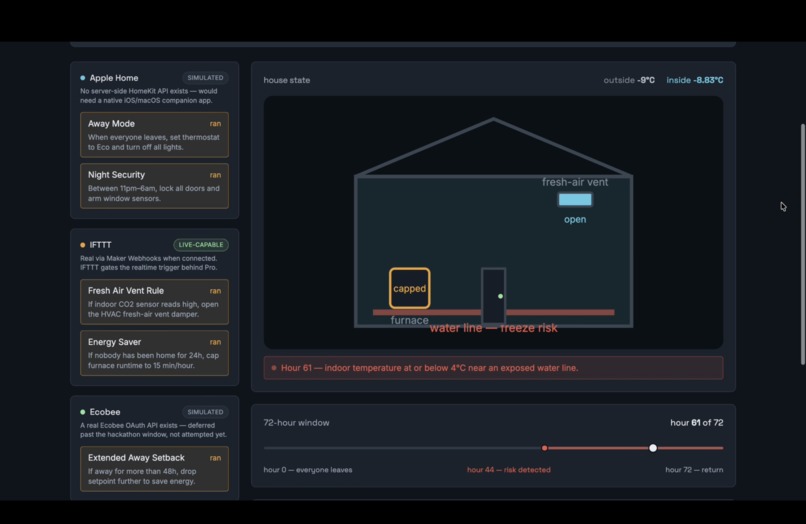
Task: Click the 'outside -9°C' temperature readout
Action: pyautogui.click(x=629, y=80)
